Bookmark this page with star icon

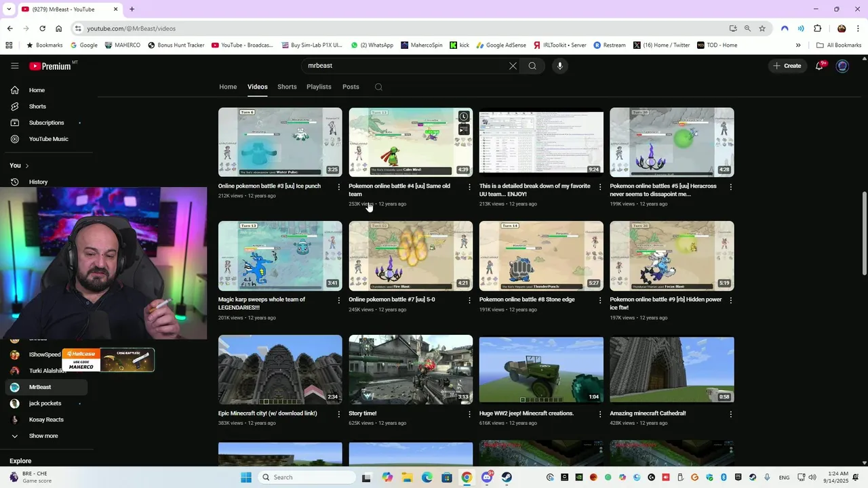(x=762, y=28)
